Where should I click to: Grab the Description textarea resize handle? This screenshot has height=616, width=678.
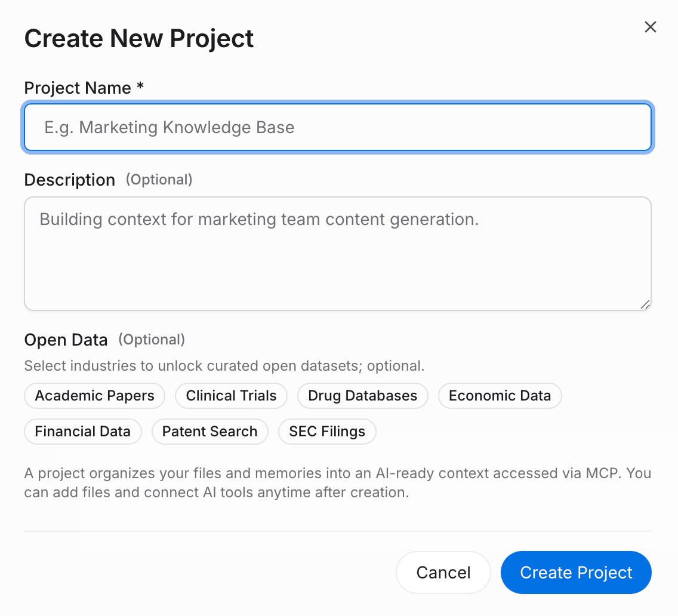pos(645,304)
